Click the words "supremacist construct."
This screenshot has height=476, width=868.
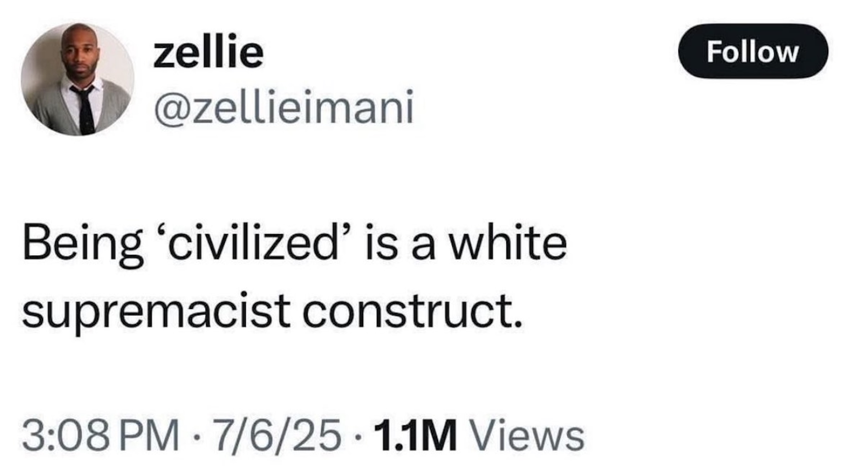[272, 310]
